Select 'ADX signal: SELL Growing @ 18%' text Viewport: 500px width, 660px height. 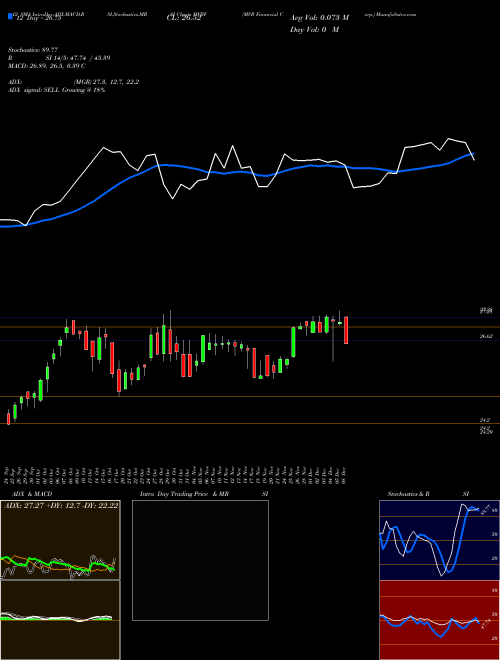pyautogui.click(x=56, y=90)
